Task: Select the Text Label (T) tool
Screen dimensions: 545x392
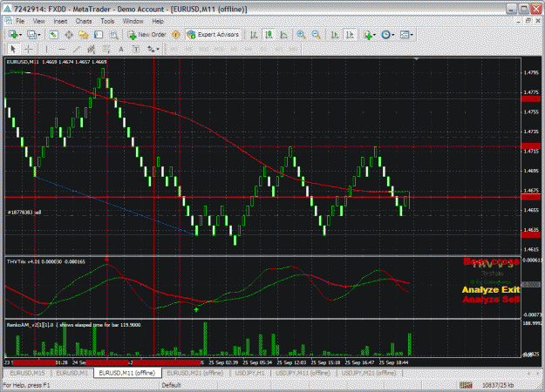Action: (x=136, y=50)
